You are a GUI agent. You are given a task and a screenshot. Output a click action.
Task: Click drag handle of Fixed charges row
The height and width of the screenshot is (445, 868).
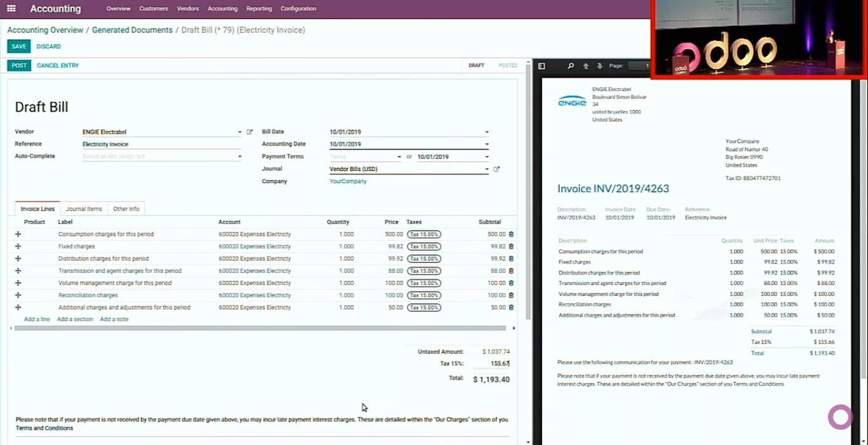18,247
